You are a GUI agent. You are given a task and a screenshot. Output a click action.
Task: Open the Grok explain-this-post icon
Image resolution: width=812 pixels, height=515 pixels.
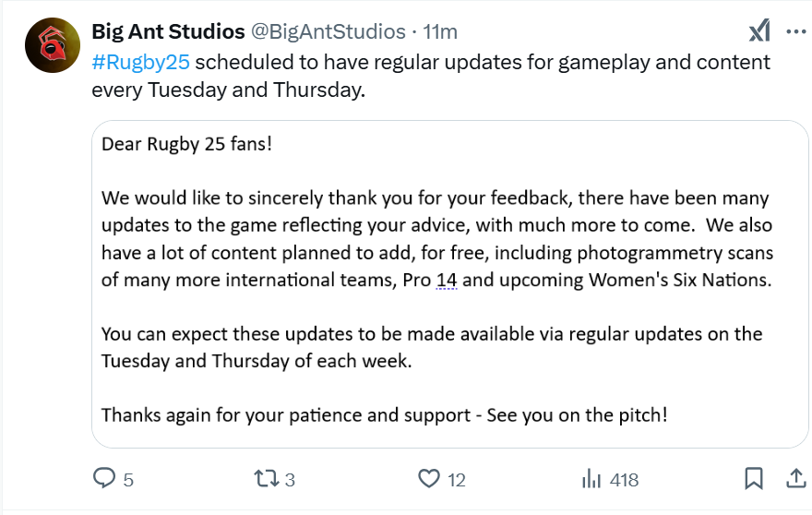tap(759, 31)
